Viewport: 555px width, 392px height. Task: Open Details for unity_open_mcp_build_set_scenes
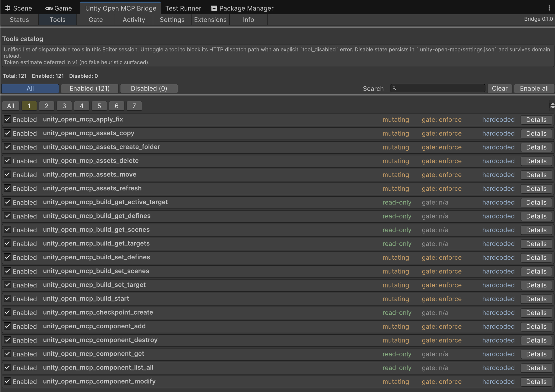pos(536,271)
